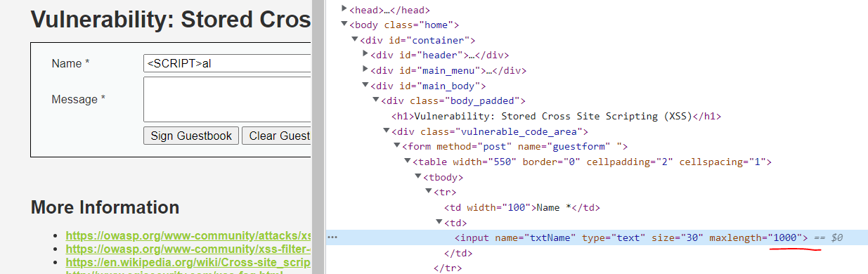Click the Name text field
This screenshot has height=274, width=868.
coord(227,63)
